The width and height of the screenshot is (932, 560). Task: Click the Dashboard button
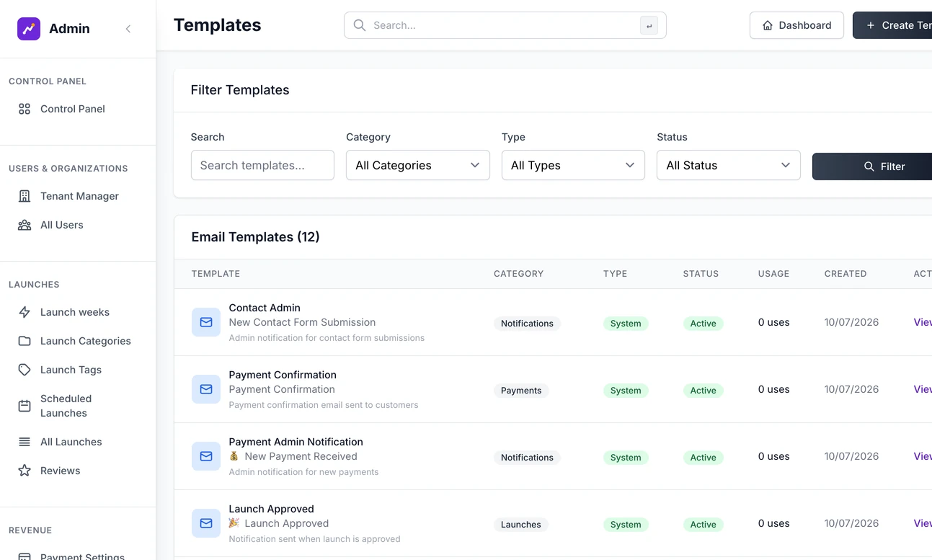tap(796, 25)
